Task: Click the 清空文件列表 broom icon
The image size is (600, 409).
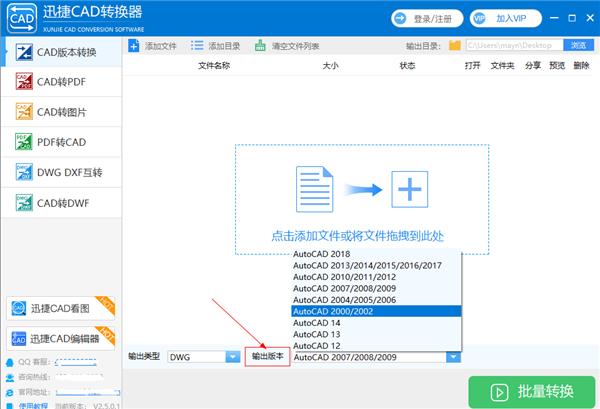Action: click(x=260, y=46)
